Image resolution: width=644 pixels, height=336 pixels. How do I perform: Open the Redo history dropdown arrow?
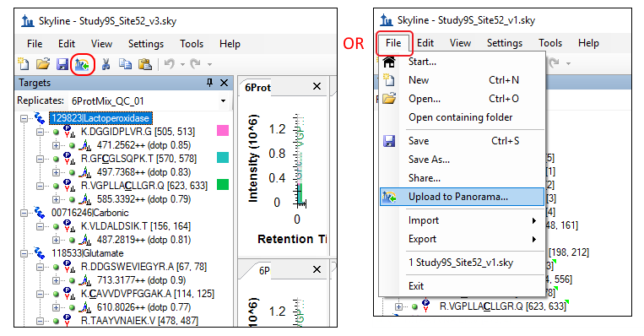209,64
